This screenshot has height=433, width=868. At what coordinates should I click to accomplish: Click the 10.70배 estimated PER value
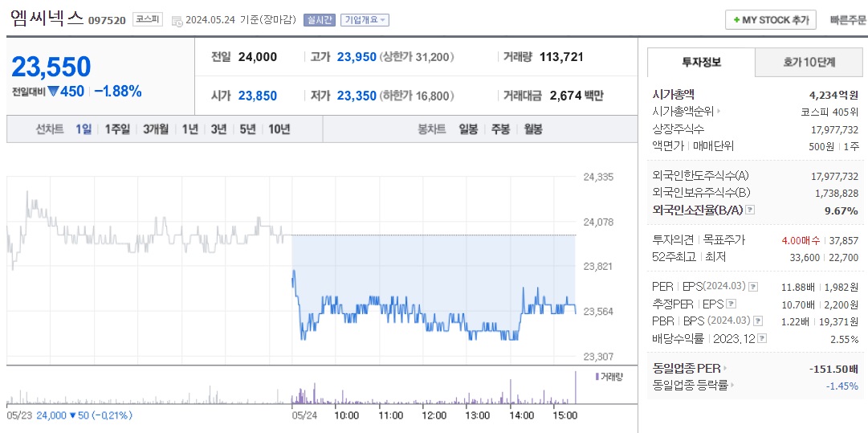[797, 304]
